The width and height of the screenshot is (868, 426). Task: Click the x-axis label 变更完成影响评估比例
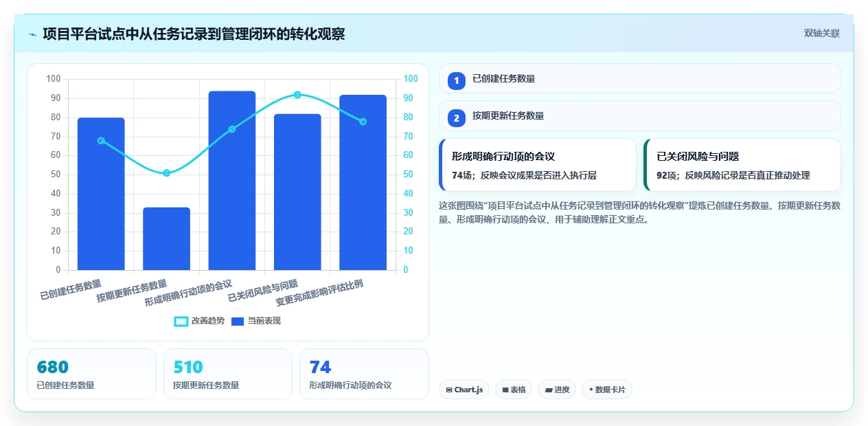pos(320,293)
